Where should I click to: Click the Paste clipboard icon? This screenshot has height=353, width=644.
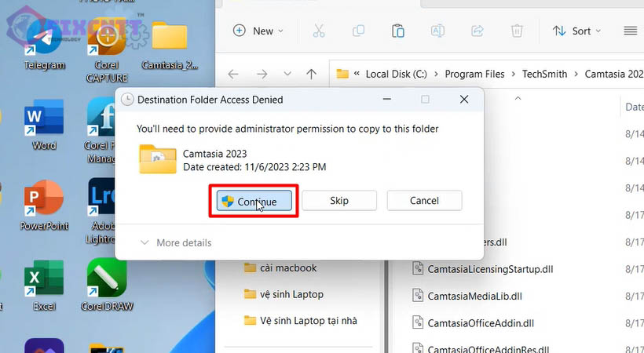398,31
